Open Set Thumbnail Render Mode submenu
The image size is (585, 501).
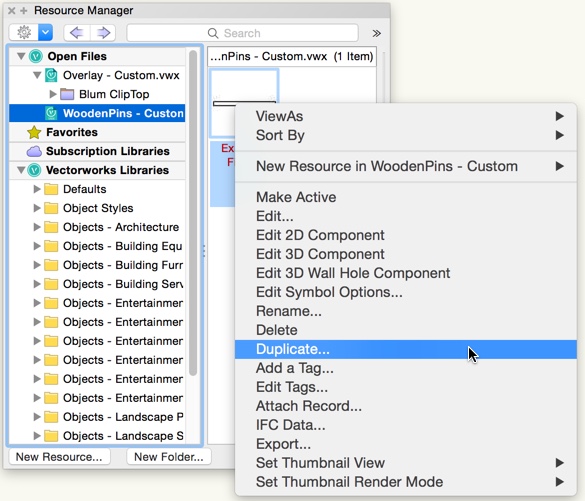pos(406,482)
